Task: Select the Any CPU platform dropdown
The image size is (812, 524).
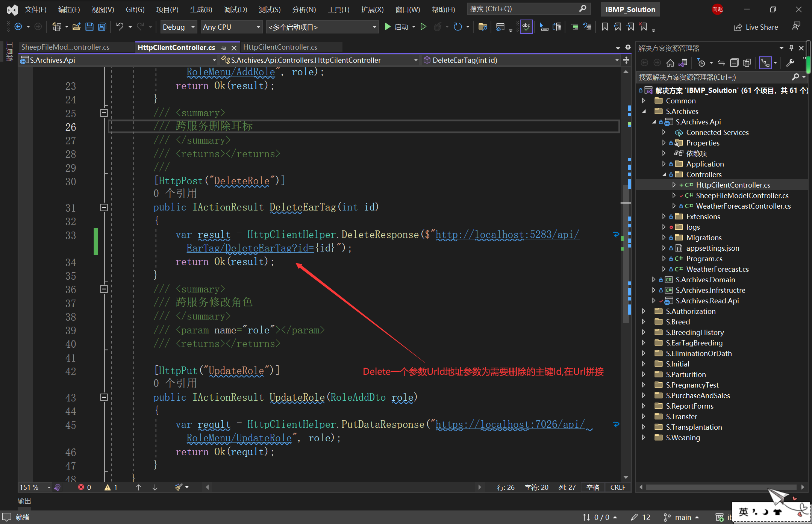Action: pyautogui.click(x=232, y=27)
